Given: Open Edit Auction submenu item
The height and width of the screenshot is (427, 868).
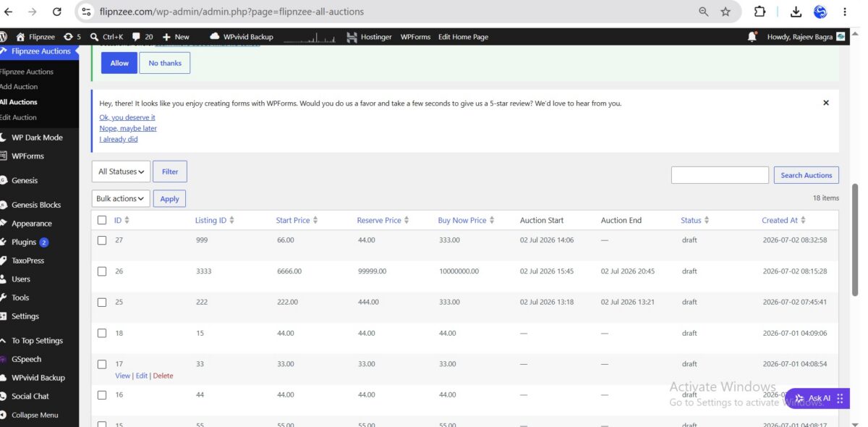Looking at the screenshot, I should click(18, 117).
